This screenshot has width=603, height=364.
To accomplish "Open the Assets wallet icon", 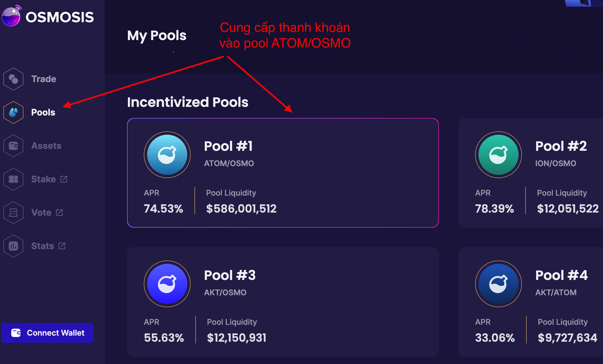I will click(x=13, y=146).
